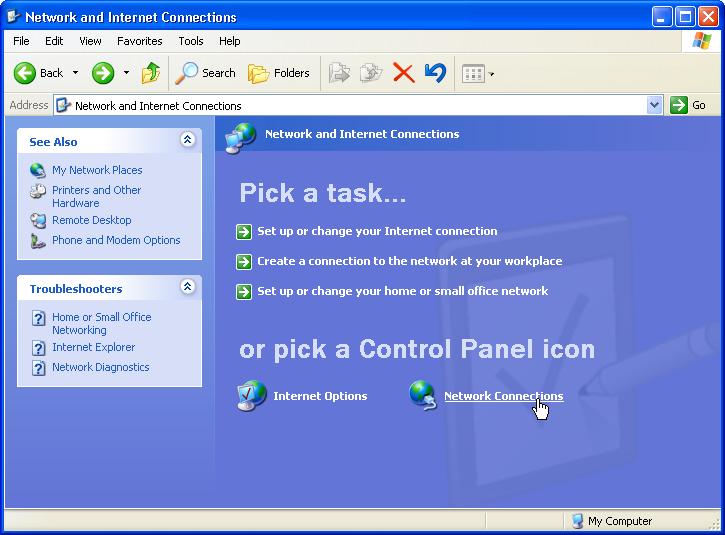This screenshot has width=725, height=535.
Task: Click the red Delete X icon
Action: [x=403, y=73]
